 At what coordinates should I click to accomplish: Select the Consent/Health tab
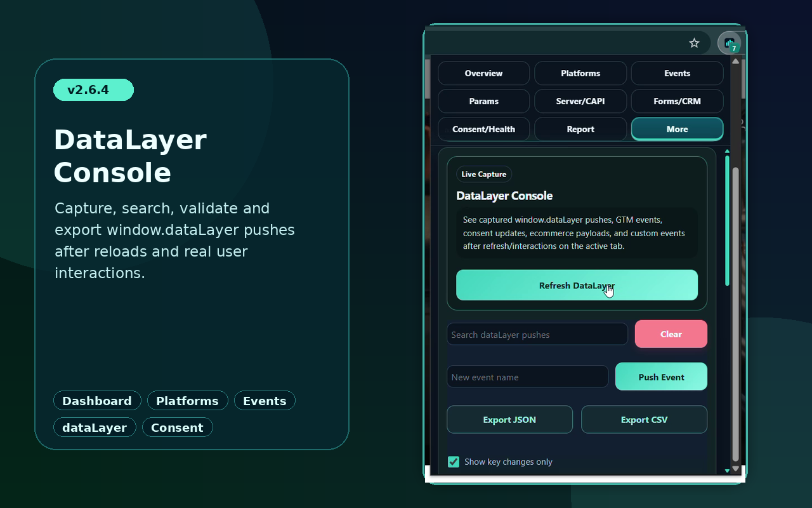(483, 129)
